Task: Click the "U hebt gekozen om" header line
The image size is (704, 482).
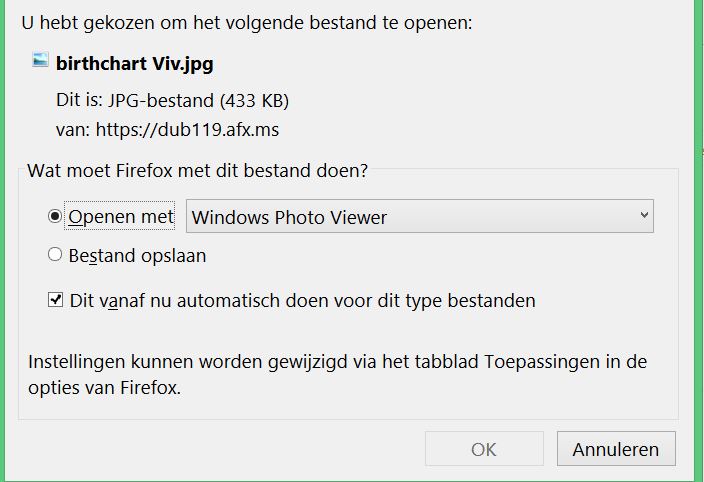Action: tap(247, 23)
